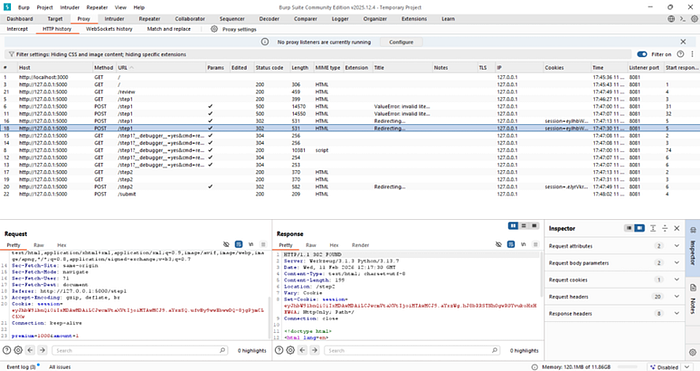Click the Configure button
The width and height of the screenshot is (700, 371).
401,42
